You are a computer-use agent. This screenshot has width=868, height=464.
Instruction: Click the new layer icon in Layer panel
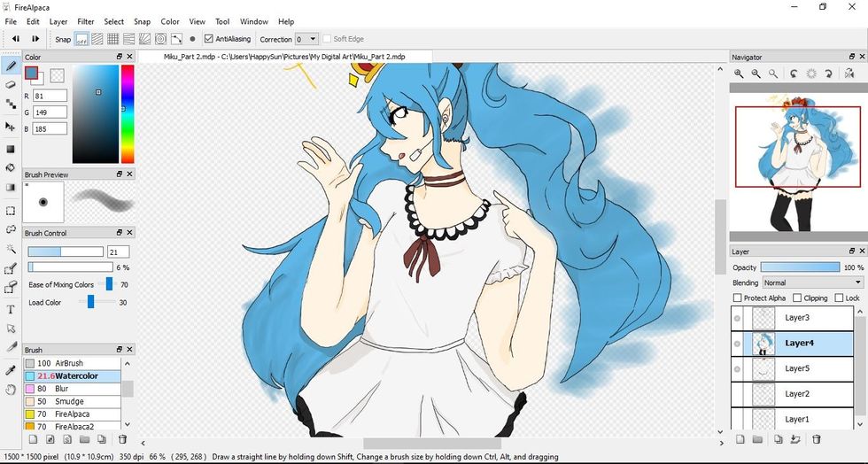click(740, 439)
